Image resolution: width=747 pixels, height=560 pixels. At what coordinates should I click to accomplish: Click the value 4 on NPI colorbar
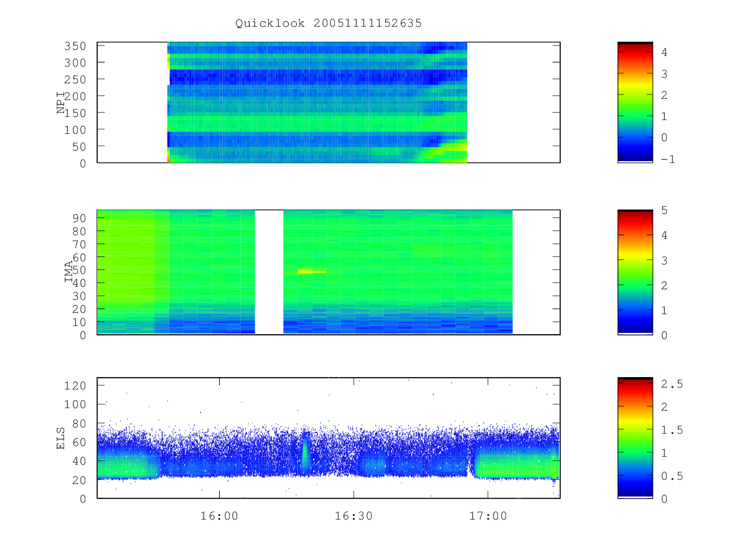(664, 53)
